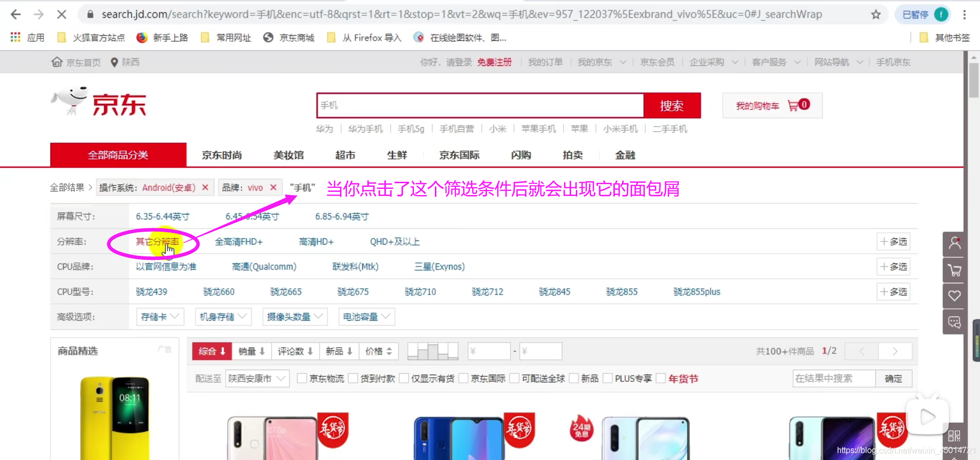Screen dimensions: 980x460
Task: Expand the 网站导航 menu
Action: [838, 62]
